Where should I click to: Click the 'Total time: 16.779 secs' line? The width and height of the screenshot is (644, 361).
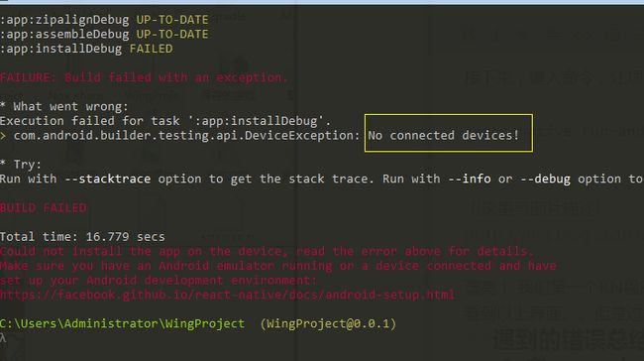(82, 237)
